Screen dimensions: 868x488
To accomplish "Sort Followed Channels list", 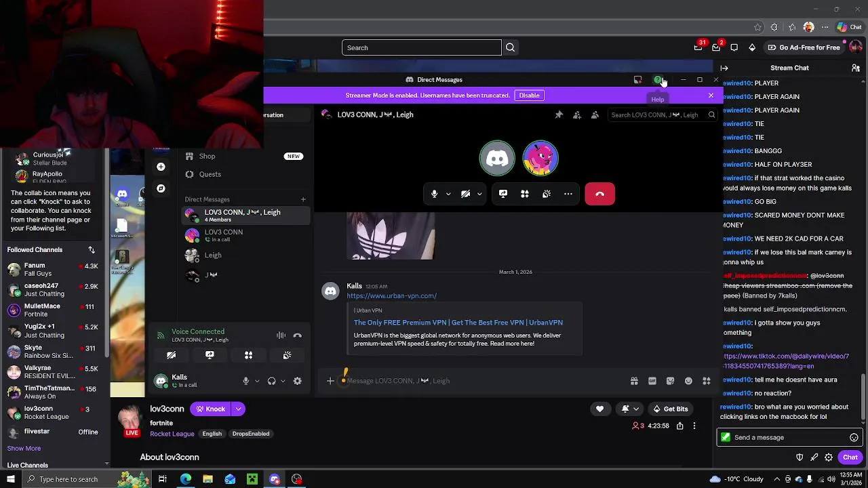I will [92, 250].
